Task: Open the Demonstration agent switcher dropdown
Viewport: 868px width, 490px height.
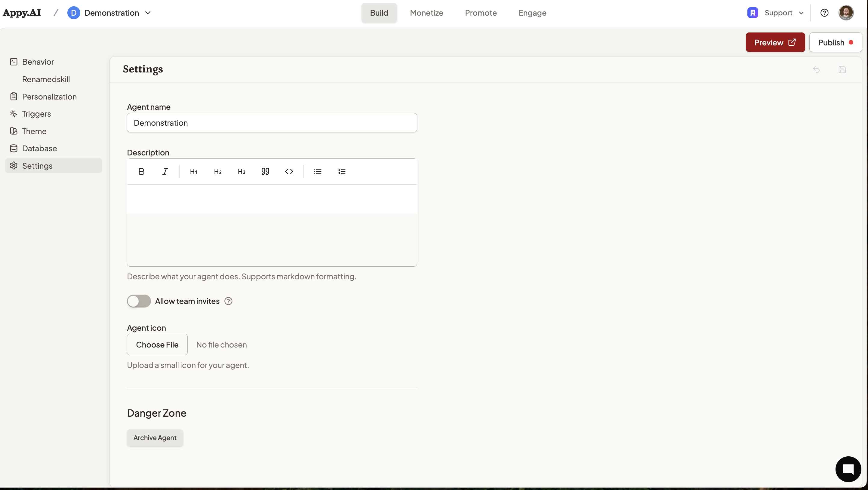Action: 148,13
